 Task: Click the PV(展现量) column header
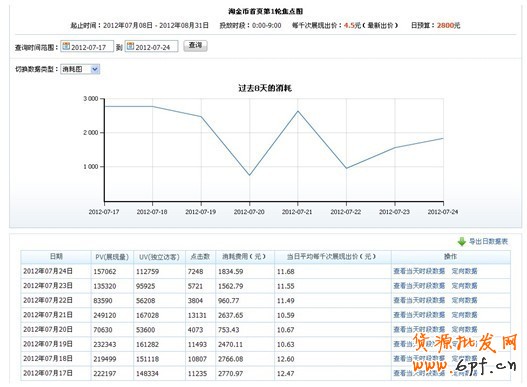coord(112,257)
